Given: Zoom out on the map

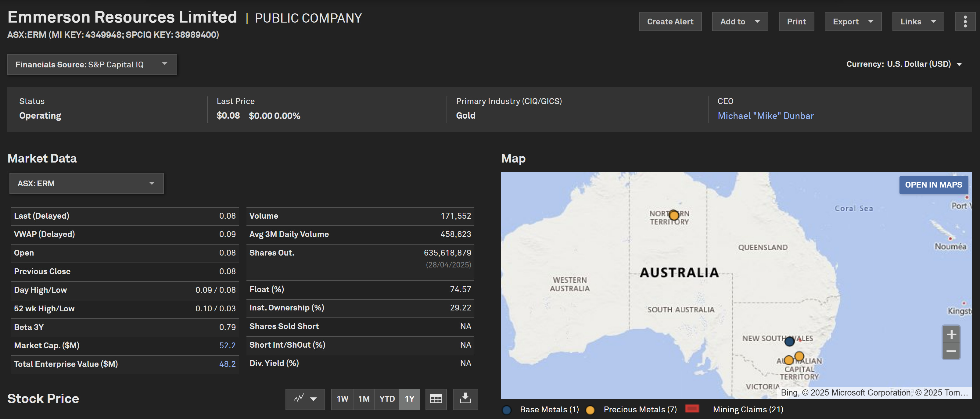Looking at the screenshot, I should coord(951,351).
